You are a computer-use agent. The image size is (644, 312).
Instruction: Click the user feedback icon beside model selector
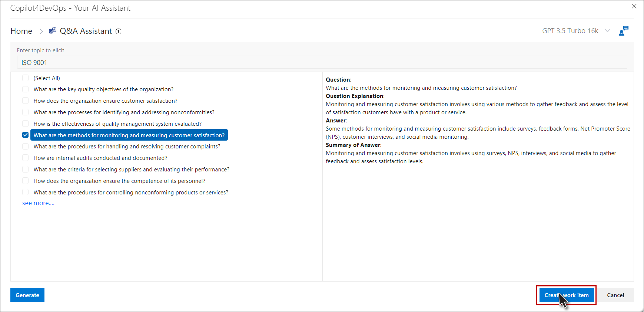tap(624, 31)
